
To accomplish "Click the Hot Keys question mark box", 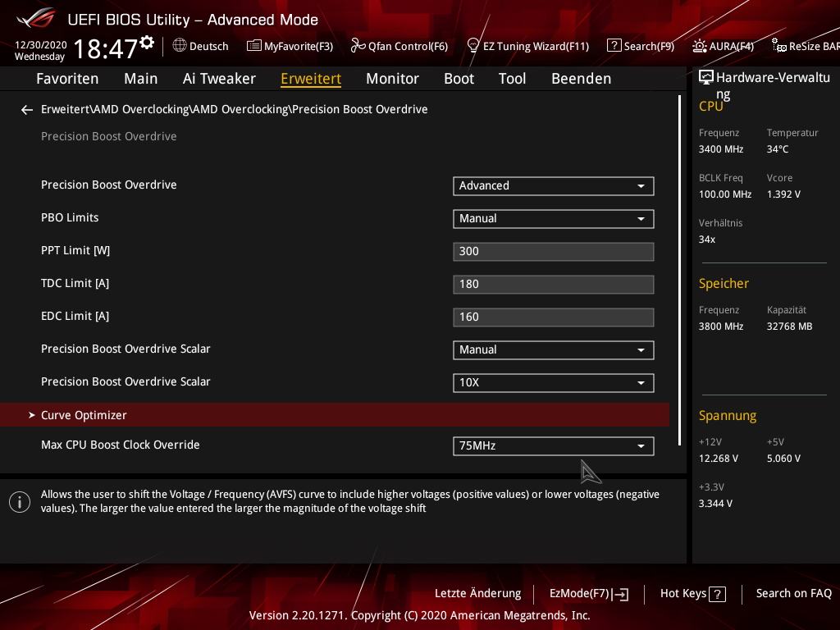I will [717, 594].
